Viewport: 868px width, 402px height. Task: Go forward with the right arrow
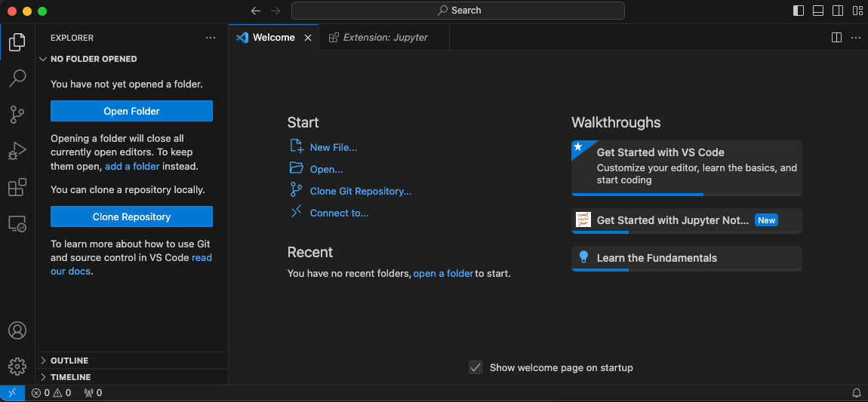click(x=275, y=11)
